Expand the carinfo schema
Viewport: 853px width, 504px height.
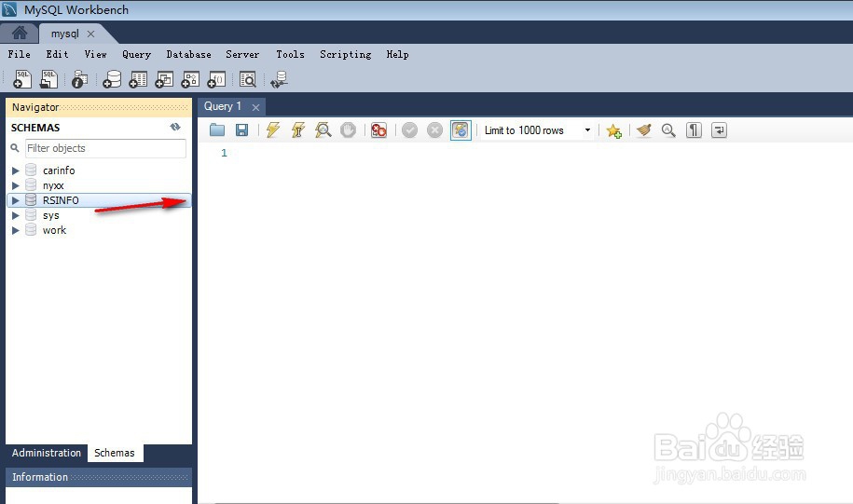[x=15, y=170]
